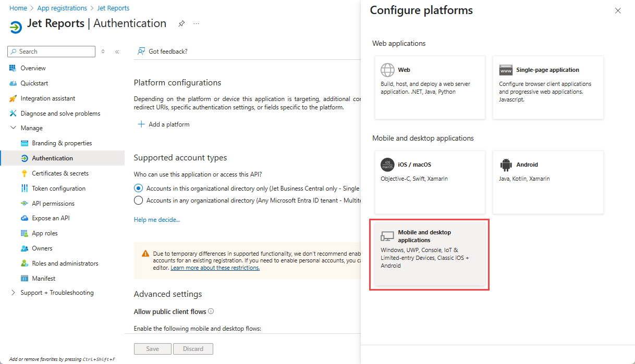The image size is (635, 364).
Task: Click the iOS / macOS round icon
Action: 387,165
